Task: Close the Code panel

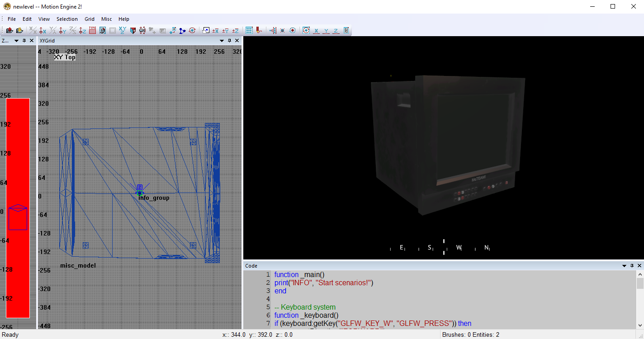Action: (x=639, y=266)
